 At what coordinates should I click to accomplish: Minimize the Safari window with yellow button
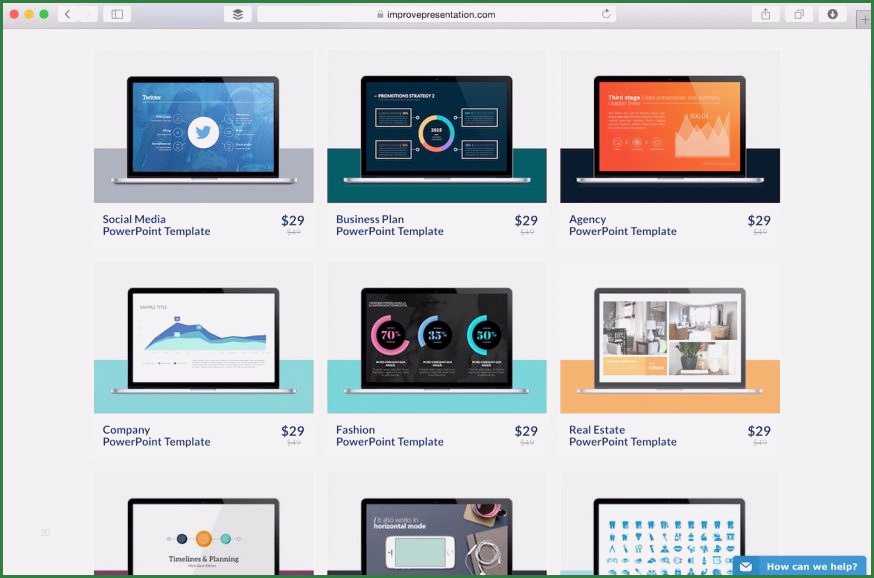click(x=29, y=14)
